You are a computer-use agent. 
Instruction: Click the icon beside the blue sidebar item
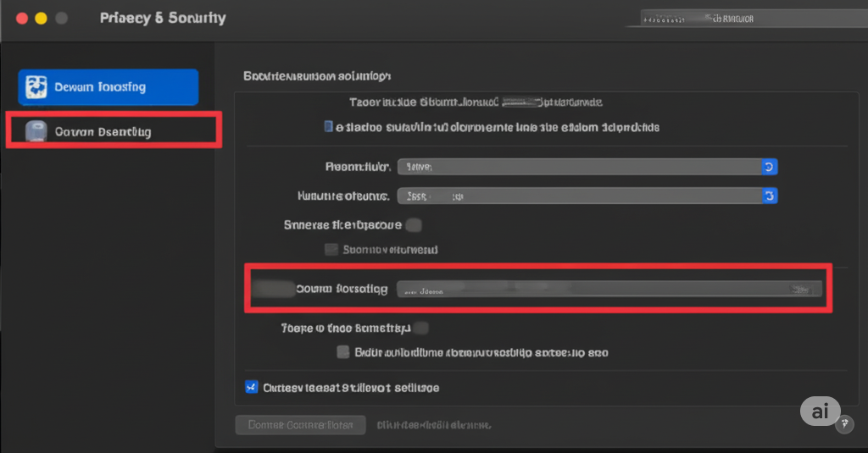pos(36,87)
